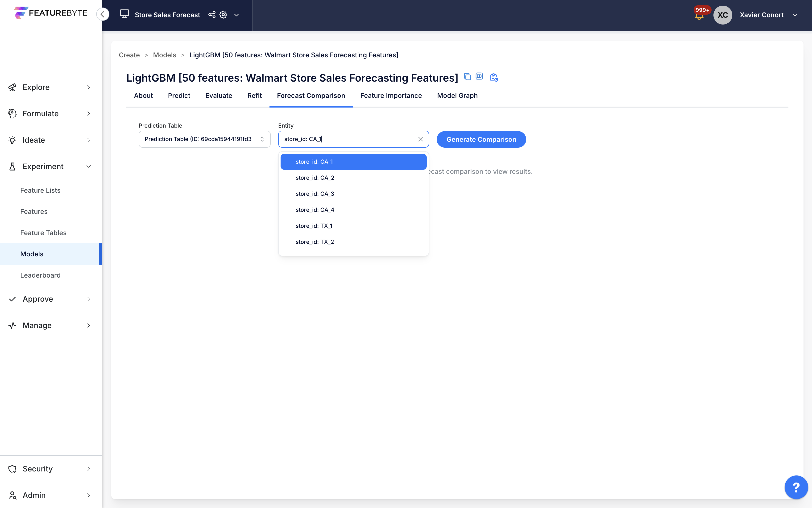Clear the Entity field with the X icon
This screenshot has height=508, width=812.
pyautogui.click(x=420, y=139)
